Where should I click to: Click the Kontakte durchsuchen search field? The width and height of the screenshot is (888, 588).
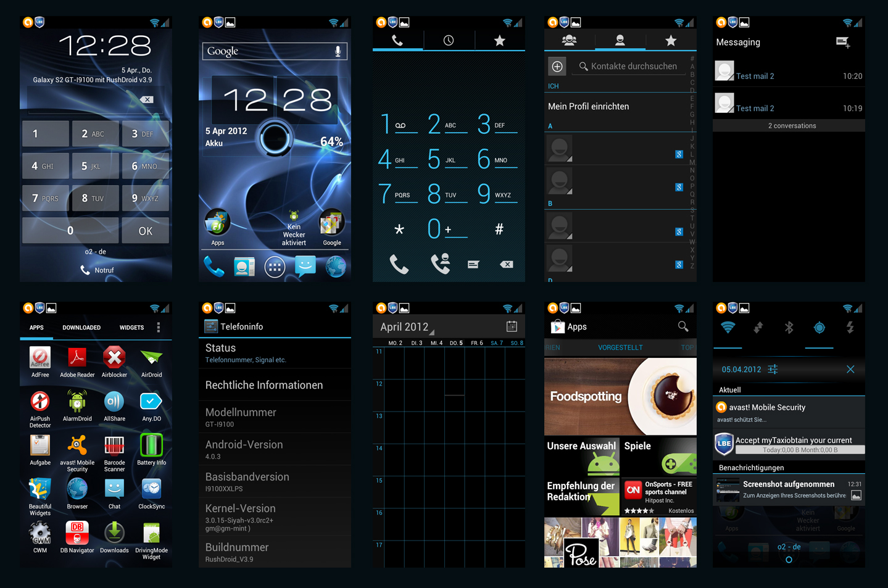coord(633,66)
